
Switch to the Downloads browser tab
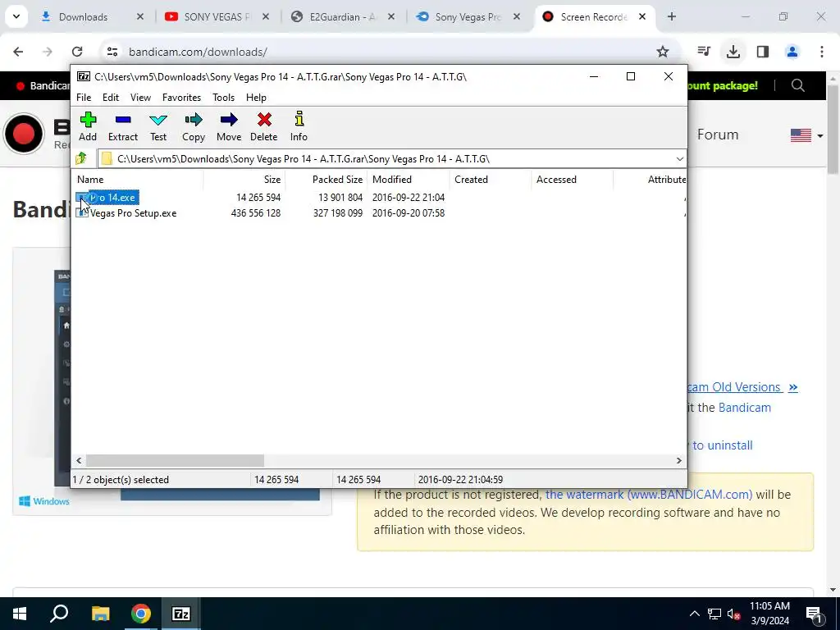[x=83, y=17]
